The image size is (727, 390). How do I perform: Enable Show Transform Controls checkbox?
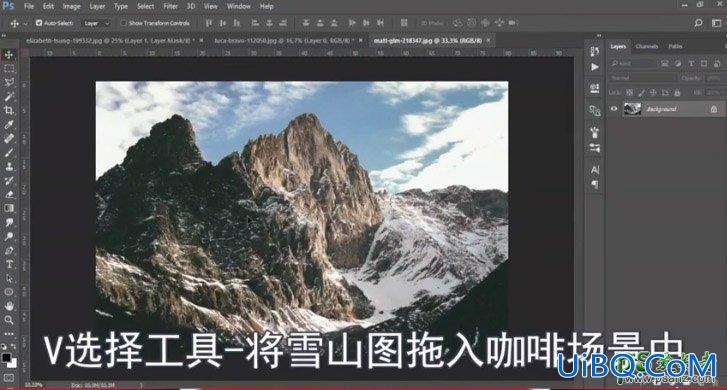pos(123,23)
